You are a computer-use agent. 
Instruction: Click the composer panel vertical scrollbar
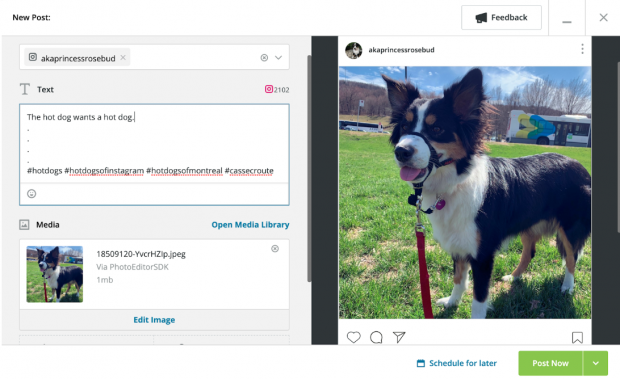pyautogui.click(x=309, y=169)
